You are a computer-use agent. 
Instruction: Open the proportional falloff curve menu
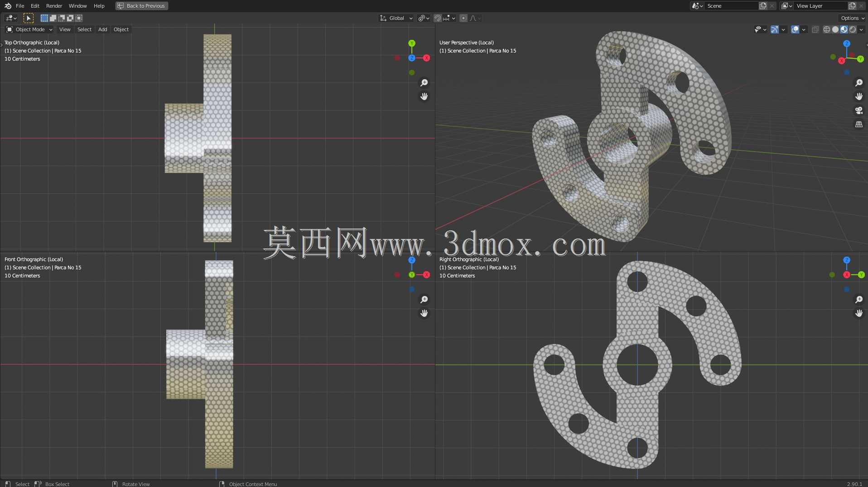[x=475, y=18]
